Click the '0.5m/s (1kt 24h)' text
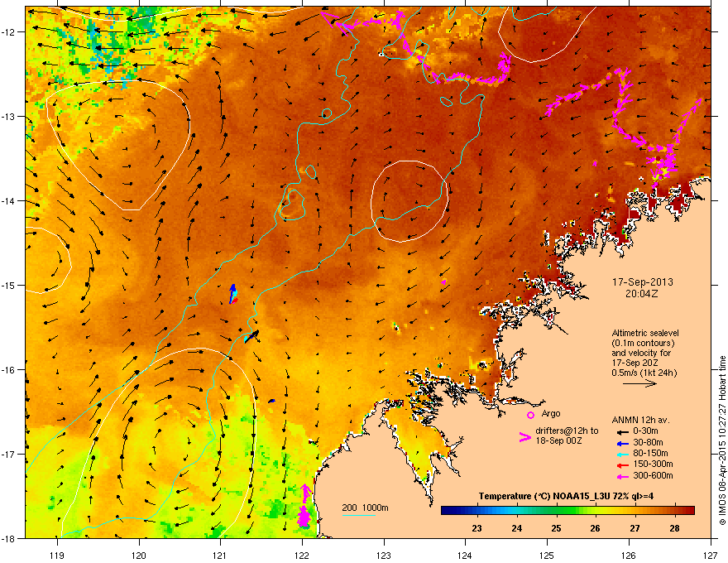The height and width of the screenshot is (563, 728). [644, 373]
